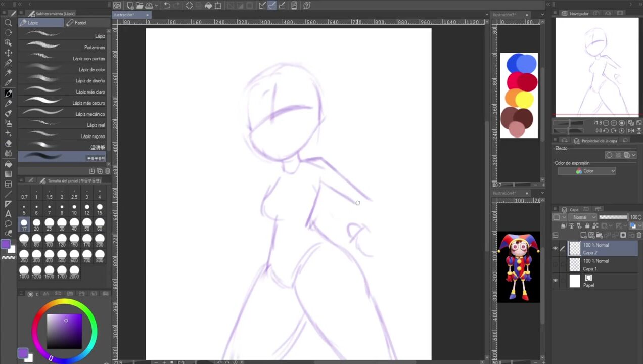Click the yellow swatch in the palette image

point(526,99)
